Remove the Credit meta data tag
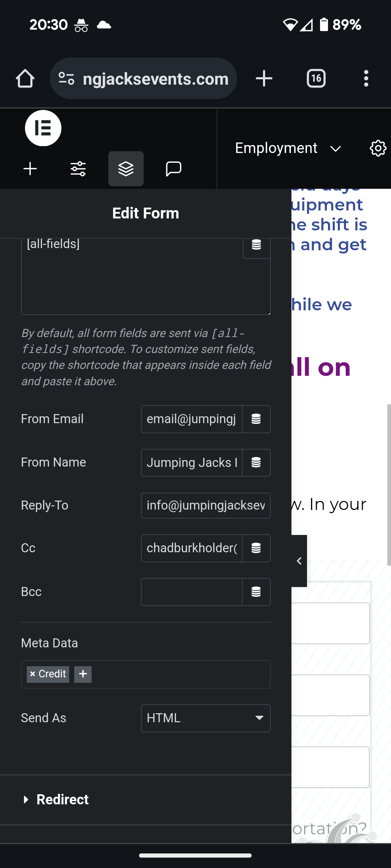Viewport: 391px width, 868px height. tap(33, 674)
